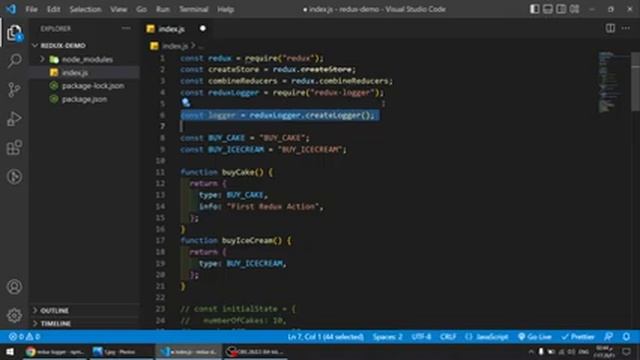Open package.json in Explorer
This screenshot has height=360, width=640.
(84, 99)
